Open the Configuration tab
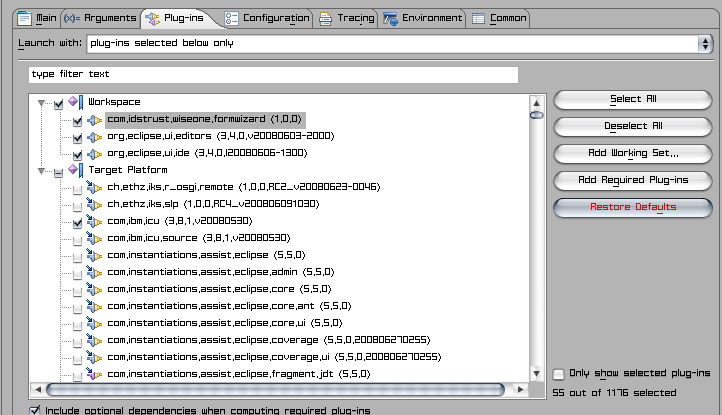 pos(267,18)
